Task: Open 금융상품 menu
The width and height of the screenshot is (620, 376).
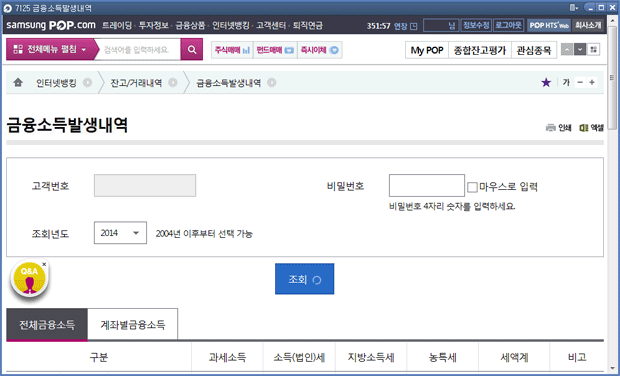Action: 190,25
